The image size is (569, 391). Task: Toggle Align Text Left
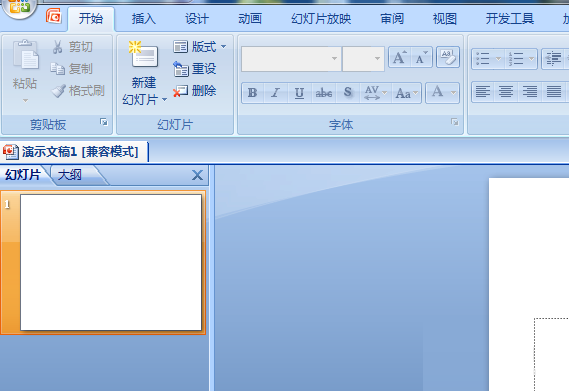tap(483, 91)
